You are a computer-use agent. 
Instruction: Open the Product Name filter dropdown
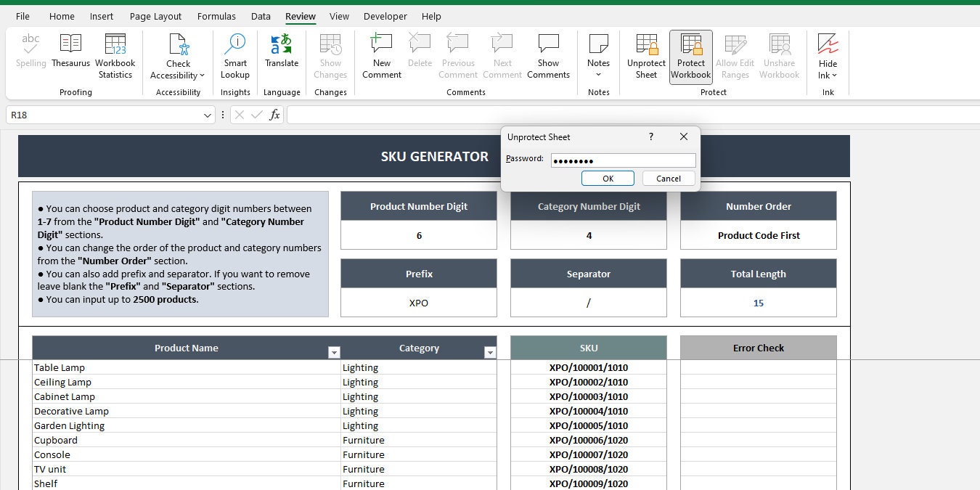333,351
